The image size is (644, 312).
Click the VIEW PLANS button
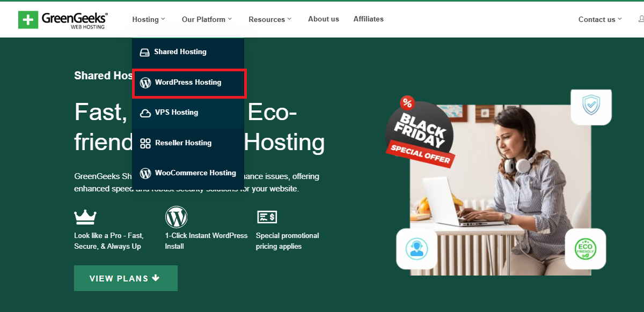(126, 278)
